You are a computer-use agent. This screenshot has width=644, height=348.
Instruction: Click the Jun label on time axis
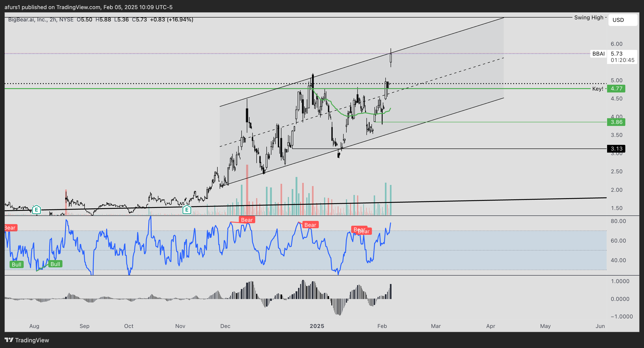[600, 326]
